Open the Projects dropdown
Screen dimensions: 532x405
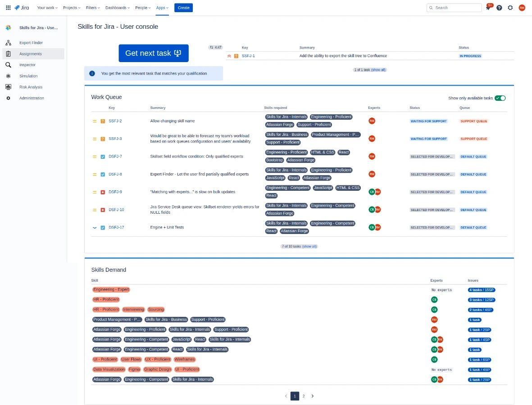coord(72,8)
